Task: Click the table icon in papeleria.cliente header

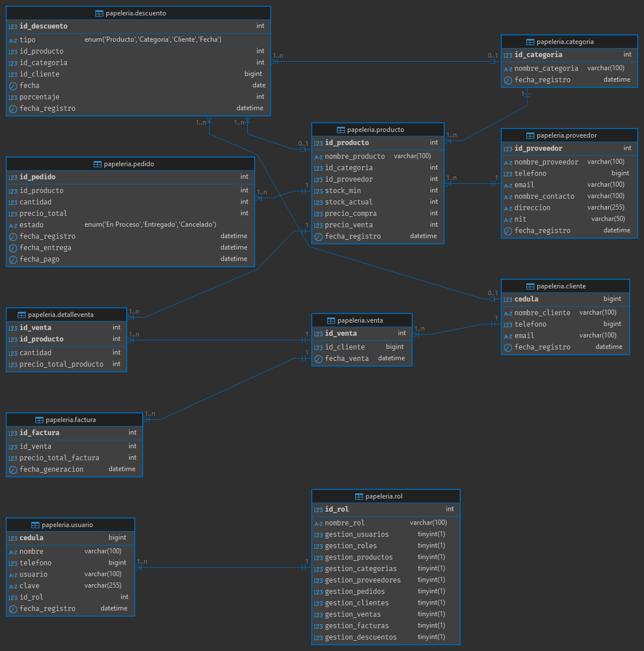Action: [x=530, y=287]
